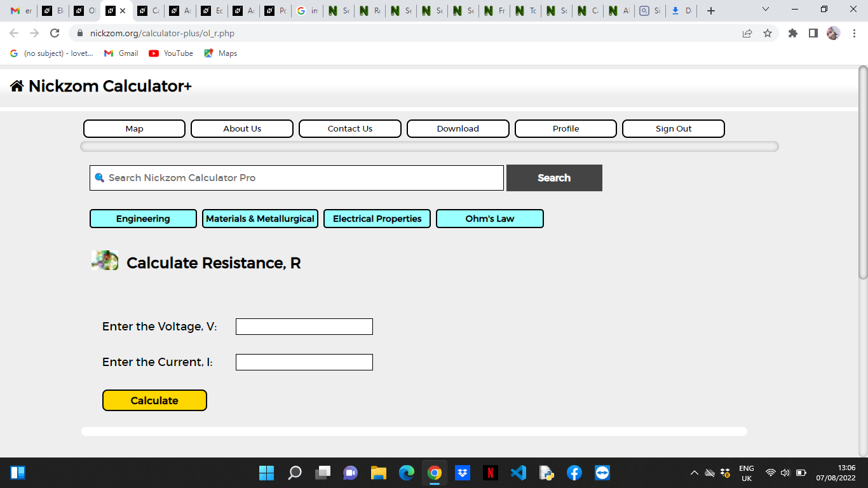Click the yellow Calculate button

(x=154, y=400)
